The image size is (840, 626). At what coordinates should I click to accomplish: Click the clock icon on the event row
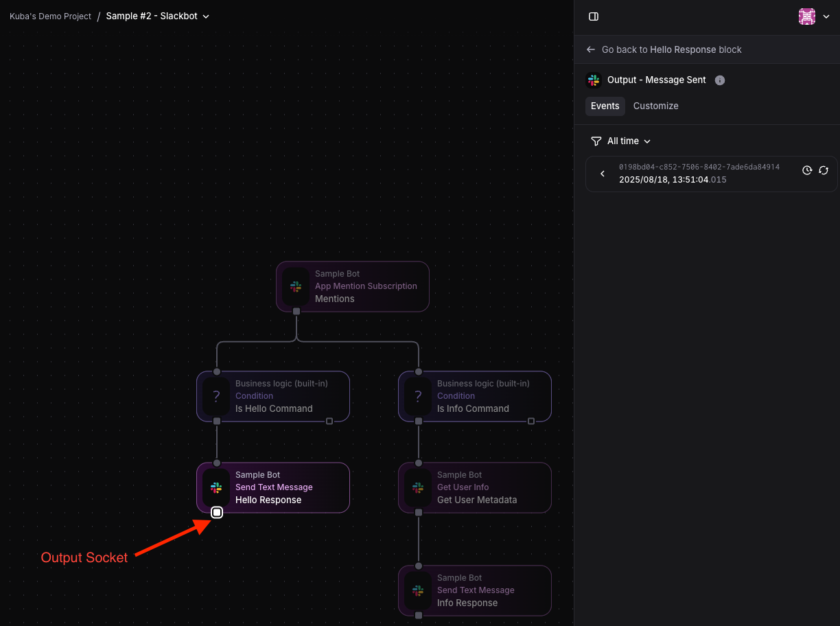(x=807, y=170)
